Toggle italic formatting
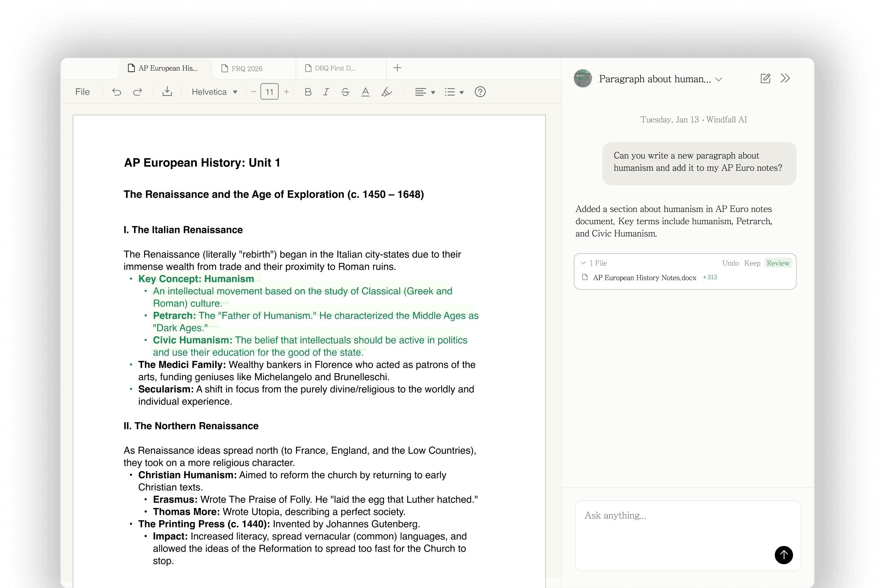Viewport: 881px width, 588px height. [x=326, y=92]
